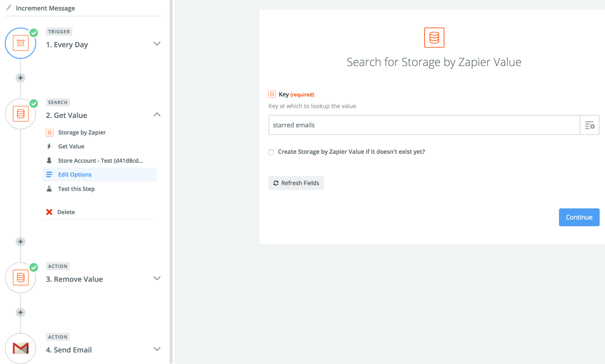
Task: Enable Create Storage Value if it doesn't exist
Action: 271,152
